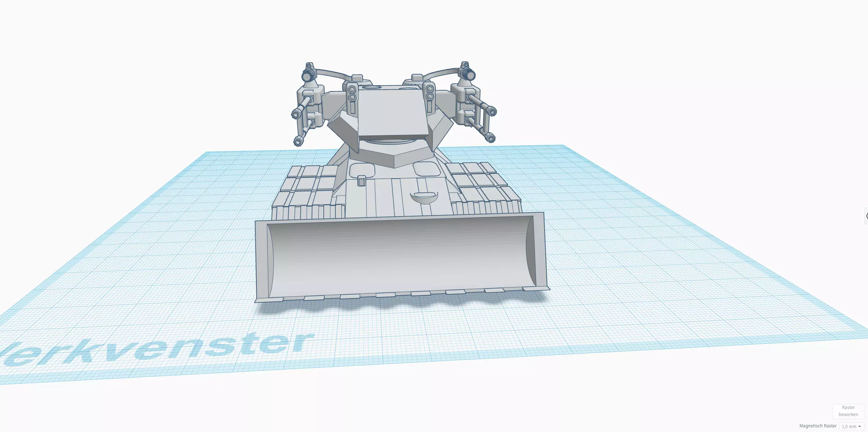Click the 'Raster bewerken' button
The image size is (868, 432).
(x=848, y=411)
